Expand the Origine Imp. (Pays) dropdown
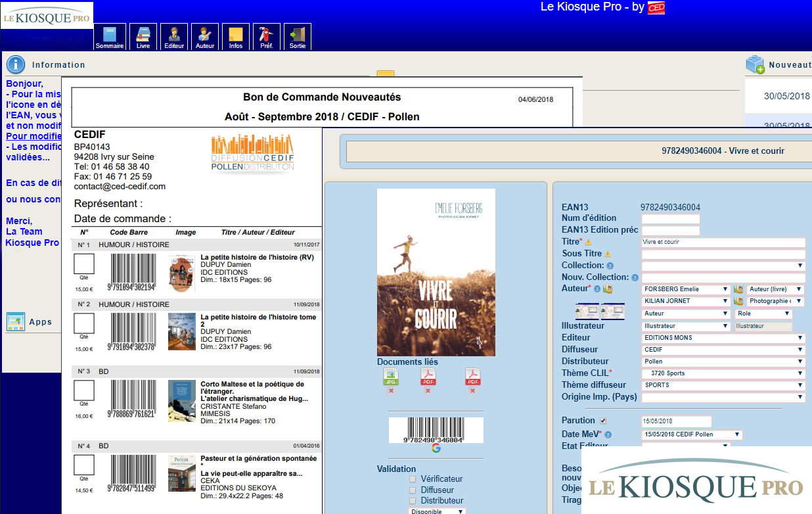 (x=723, y=397)
